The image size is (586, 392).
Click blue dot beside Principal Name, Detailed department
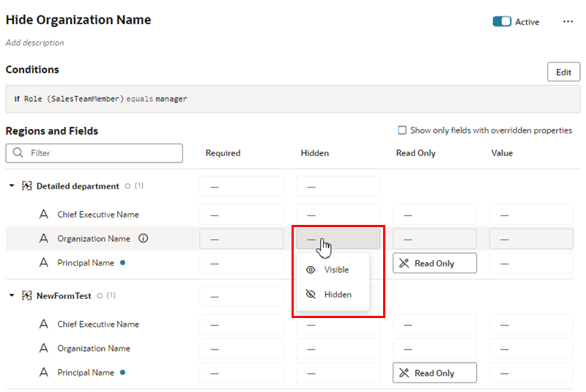click(x=122, y=263)
